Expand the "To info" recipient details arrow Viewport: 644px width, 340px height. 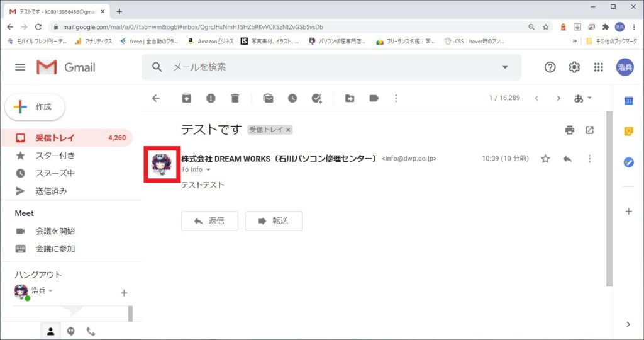(x=208, y=170)
